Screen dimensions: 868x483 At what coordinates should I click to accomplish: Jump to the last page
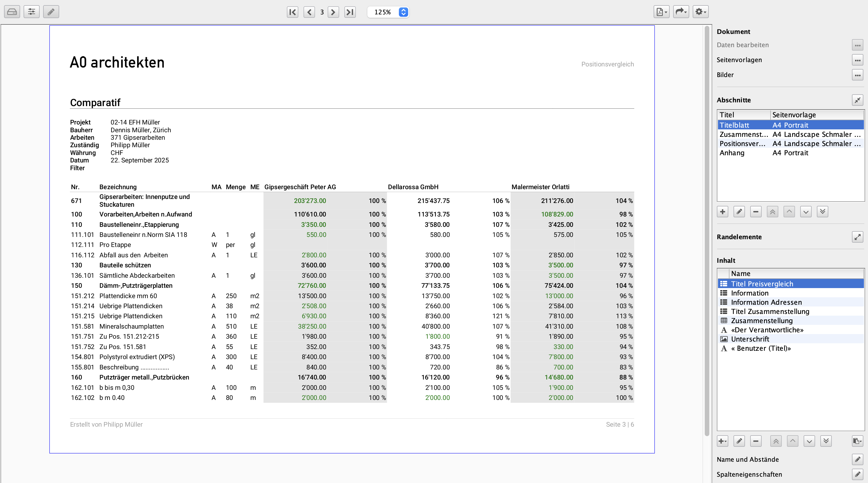point(350,12)
